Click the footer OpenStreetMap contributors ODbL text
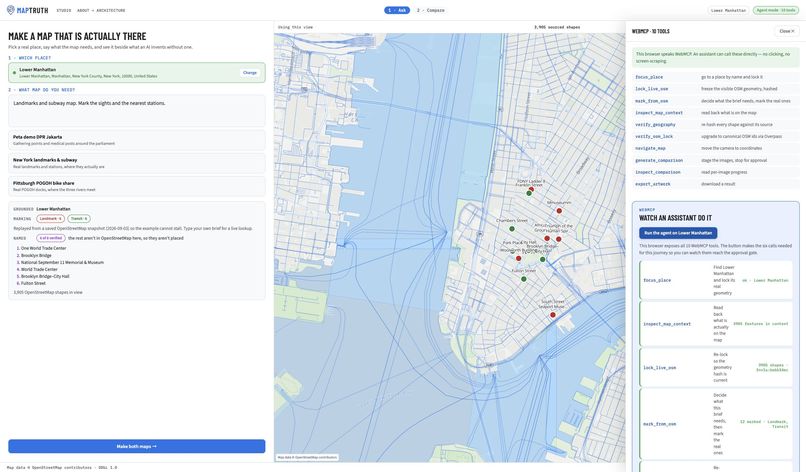806x472 pixels. (62, 467)
